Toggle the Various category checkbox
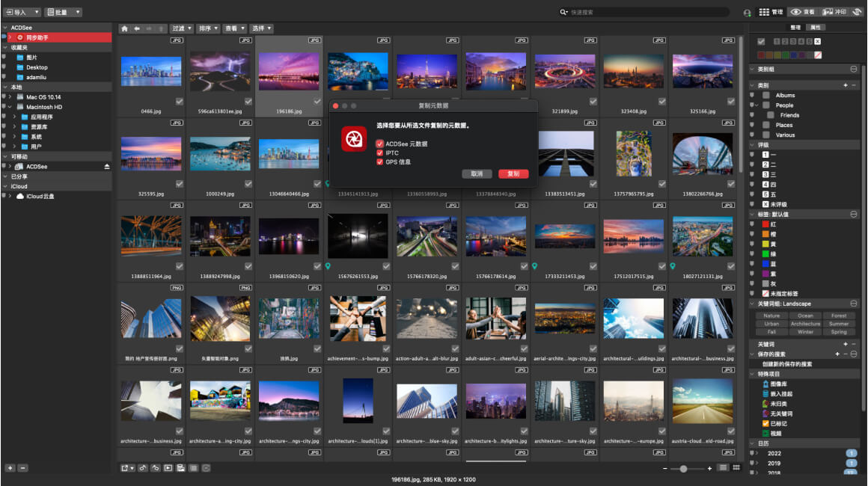868x486 pixels. (x=766, y=135)
